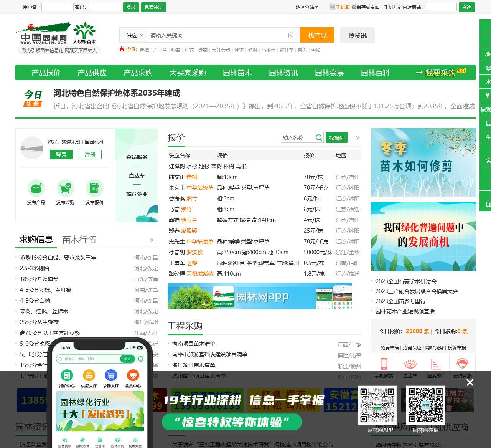Click the 大规格苗木 tree logo
Viewport: 491px width, 448px height.
tap(84, 33)
